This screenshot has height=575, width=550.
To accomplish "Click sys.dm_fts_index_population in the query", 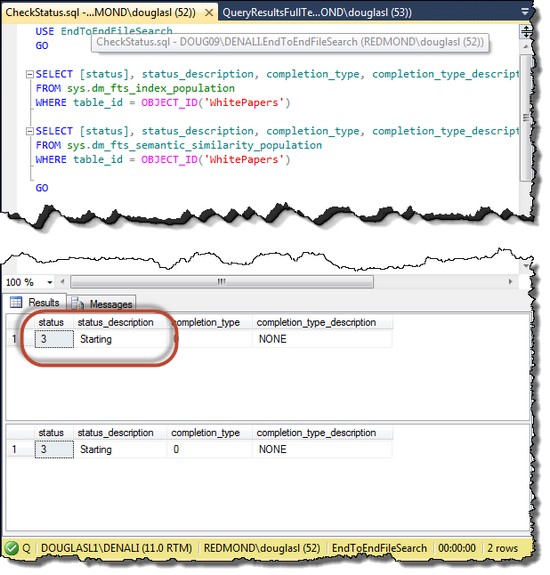I will coord(151,88).
